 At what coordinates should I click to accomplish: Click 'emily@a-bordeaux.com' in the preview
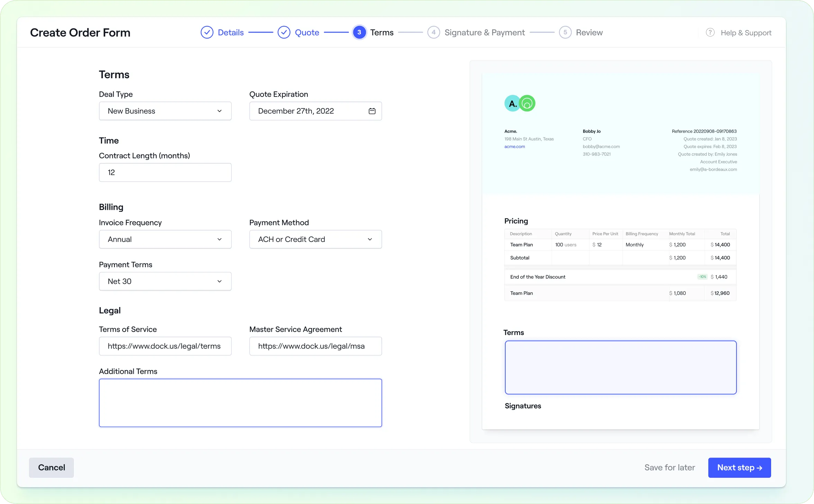click(x=713, y=170)
